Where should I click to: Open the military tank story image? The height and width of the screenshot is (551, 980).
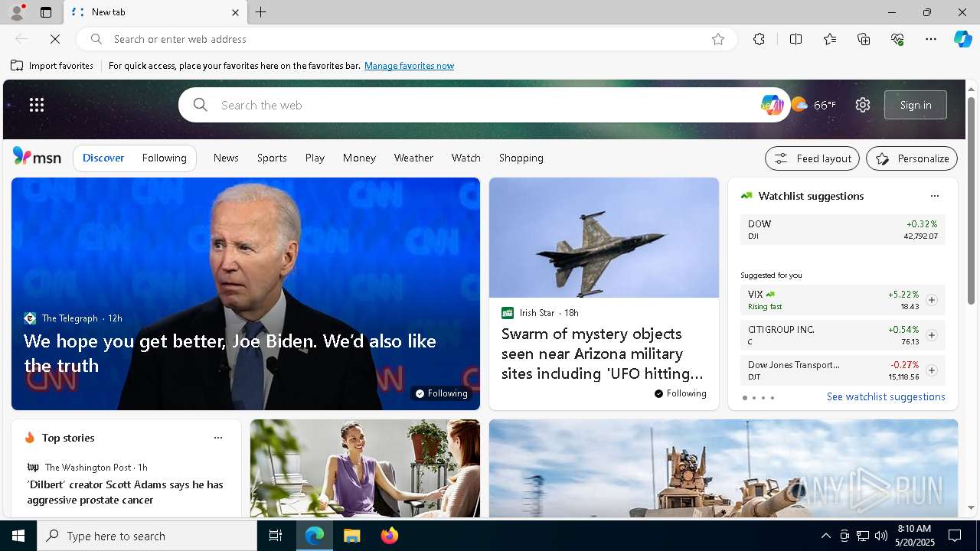point(724,468)
